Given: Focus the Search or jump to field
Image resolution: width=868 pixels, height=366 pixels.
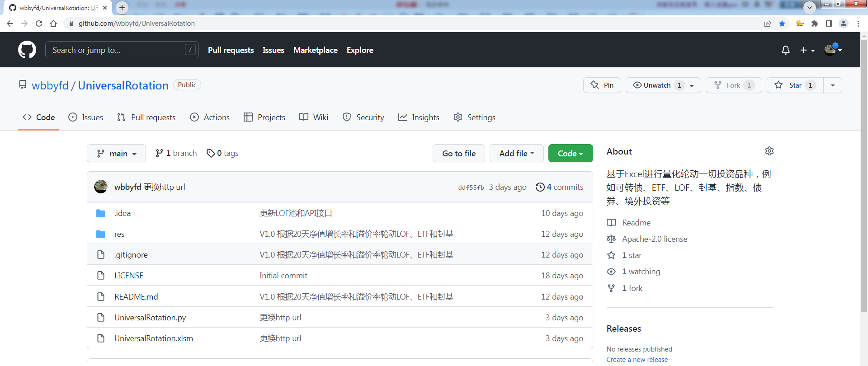Looking at the screenshot, I should [x=122, y=50].
